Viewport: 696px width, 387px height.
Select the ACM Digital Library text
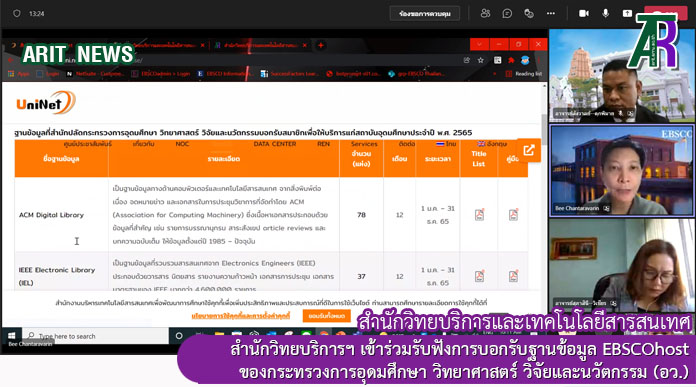point(51,215)
